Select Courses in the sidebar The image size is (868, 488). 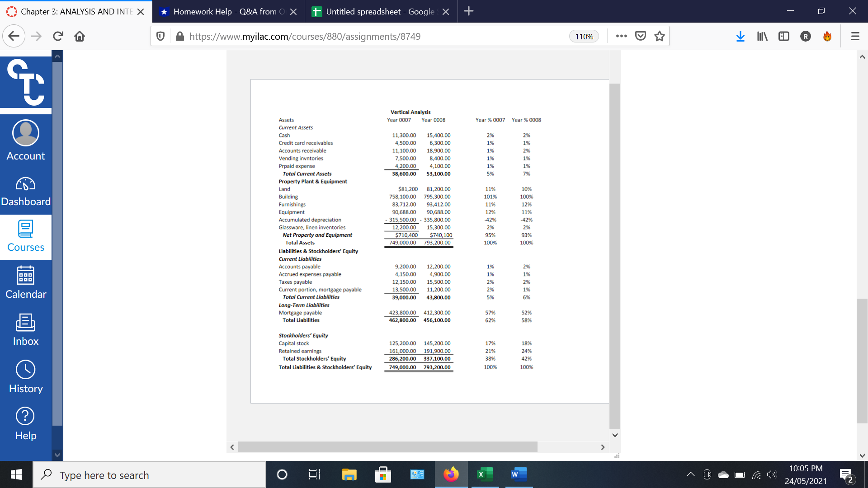(26, 237)
